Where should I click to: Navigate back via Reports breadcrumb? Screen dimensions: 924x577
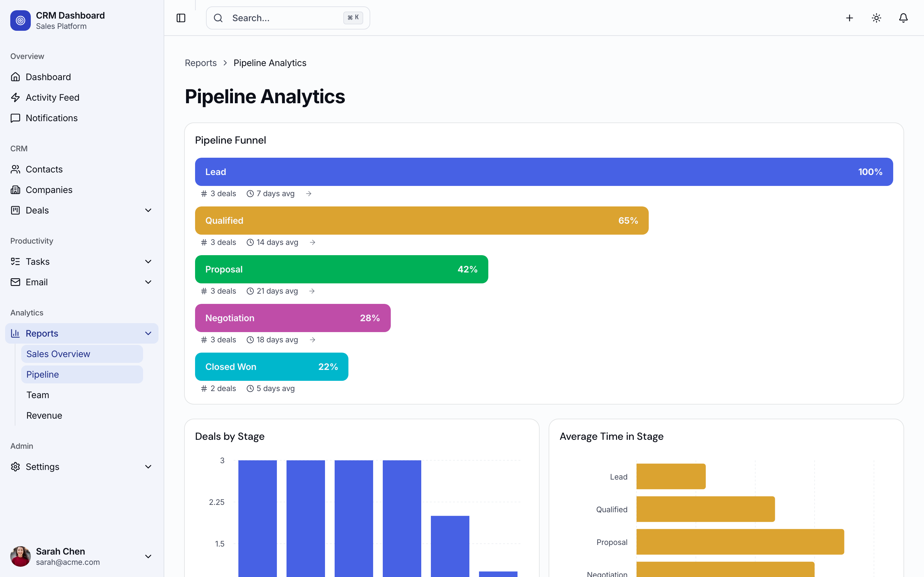[201, 63]
